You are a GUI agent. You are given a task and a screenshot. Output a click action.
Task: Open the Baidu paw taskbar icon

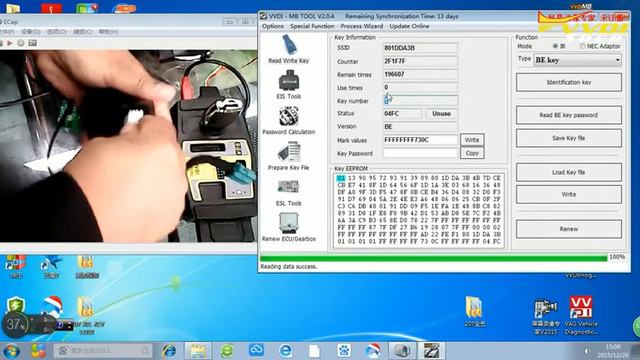point(344,351)
